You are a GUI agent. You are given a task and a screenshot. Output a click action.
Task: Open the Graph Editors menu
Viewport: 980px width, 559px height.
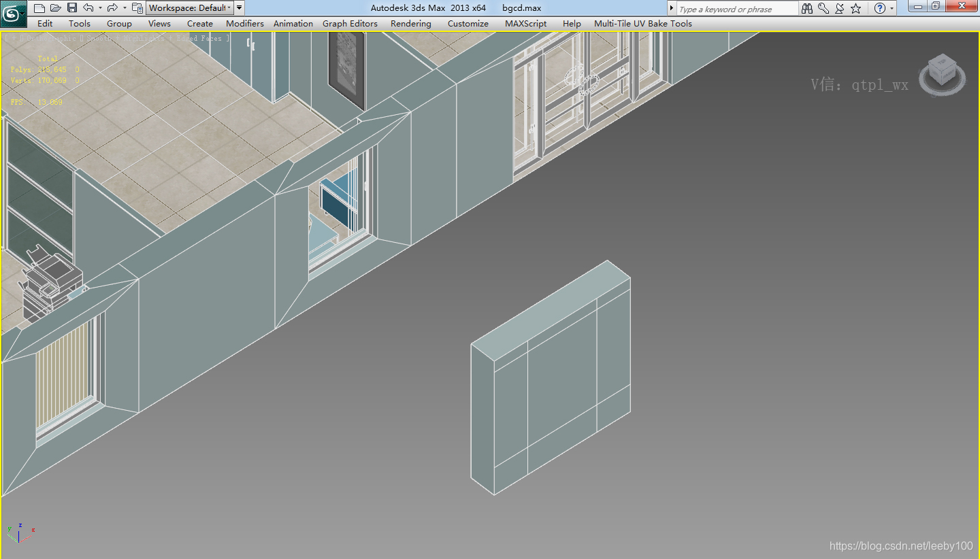click(350, 23)
